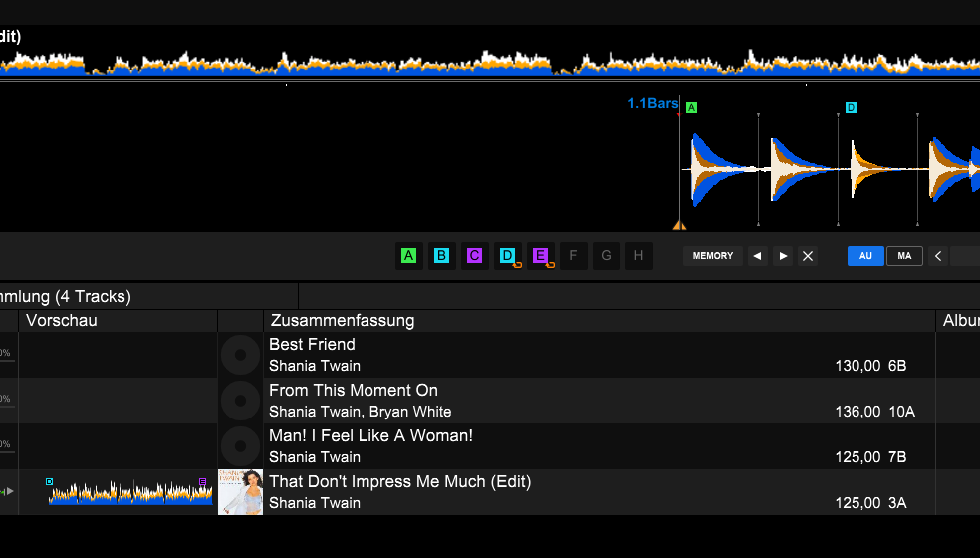Click album art of That Don't Impress Me Much
The image size is (980, 558).
tap(240, 492)
